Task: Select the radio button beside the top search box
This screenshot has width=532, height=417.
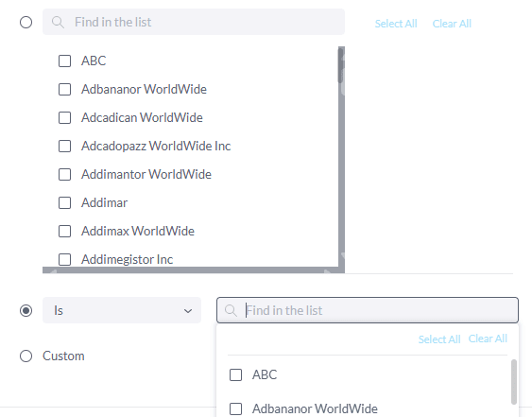Action: point(26,23)
